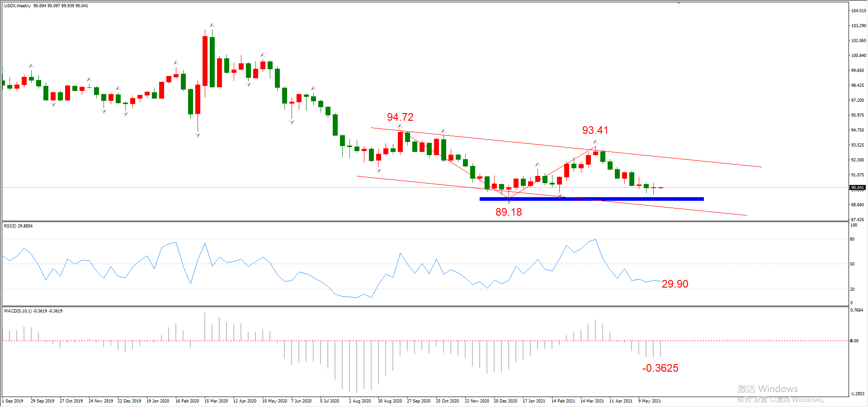
Task: Select the thick blue horizontal support bar
Action: (591, 199)
